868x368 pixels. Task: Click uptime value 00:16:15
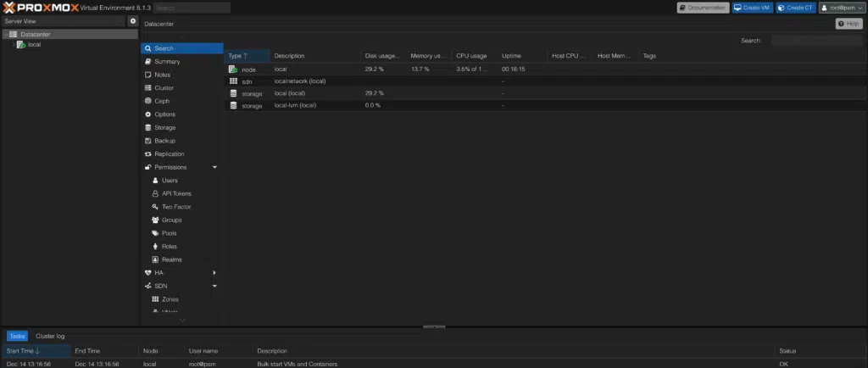point(513,70)
